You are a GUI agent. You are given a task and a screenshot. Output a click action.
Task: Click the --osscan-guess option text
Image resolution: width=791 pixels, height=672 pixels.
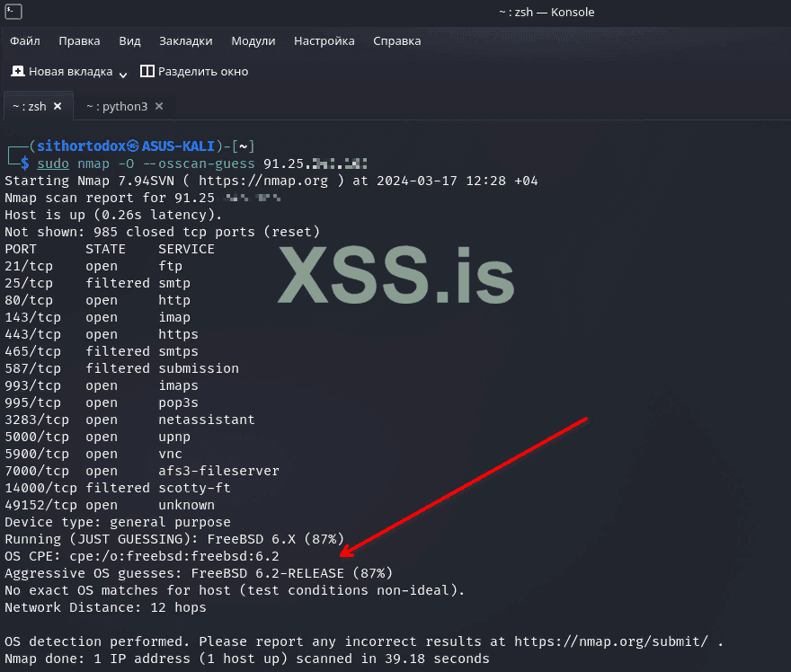click(x=199, y=164)
